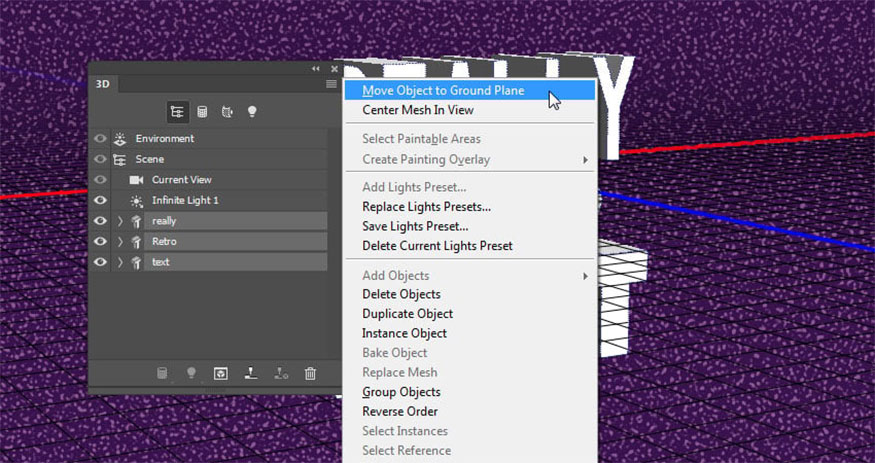
Task: Click the Cancel 3D print icon
Action: (281, 373)
